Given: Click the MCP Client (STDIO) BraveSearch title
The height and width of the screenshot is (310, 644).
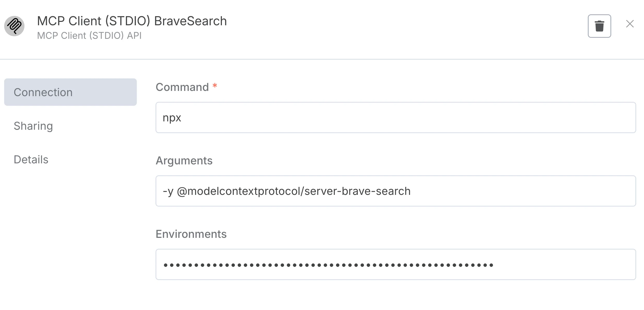Looking at the screenshot, I should [x=132, y=21].
